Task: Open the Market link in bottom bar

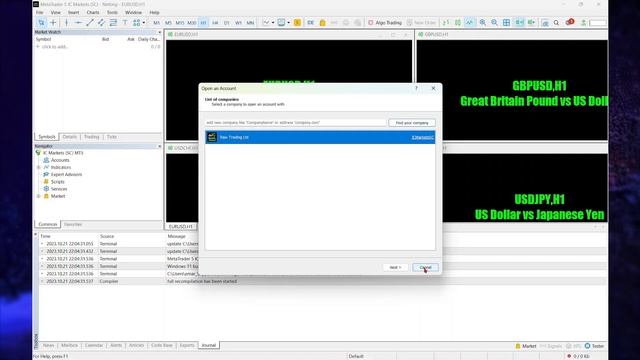Action: 526,346
